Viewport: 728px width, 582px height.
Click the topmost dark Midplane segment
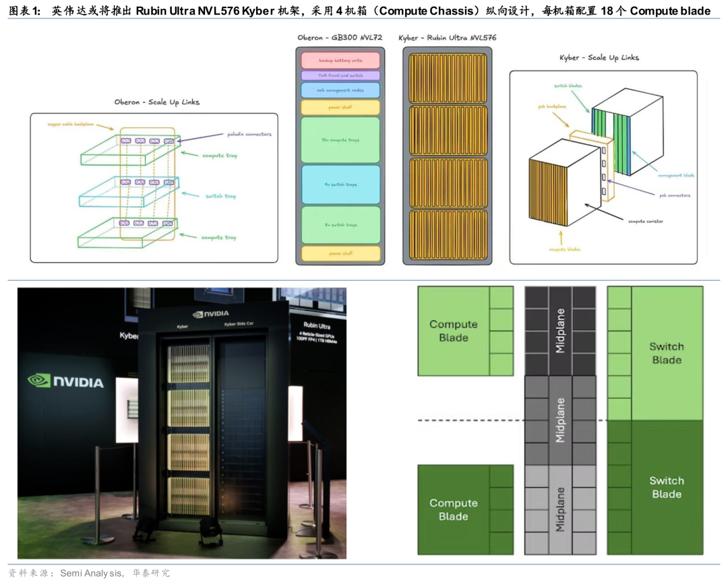[560, 331]
